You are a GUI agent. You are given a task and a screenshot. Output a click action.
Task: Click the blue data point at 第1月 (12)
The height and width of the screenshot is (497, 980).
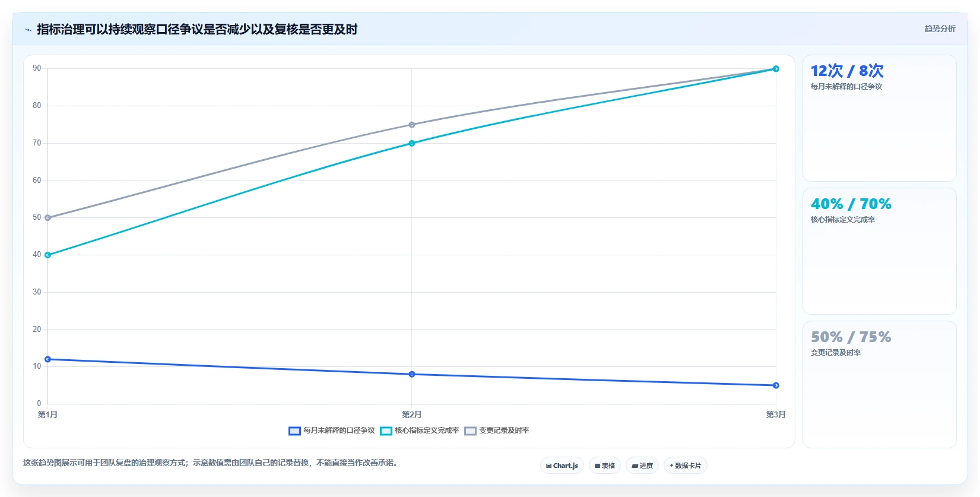point(48,359)
